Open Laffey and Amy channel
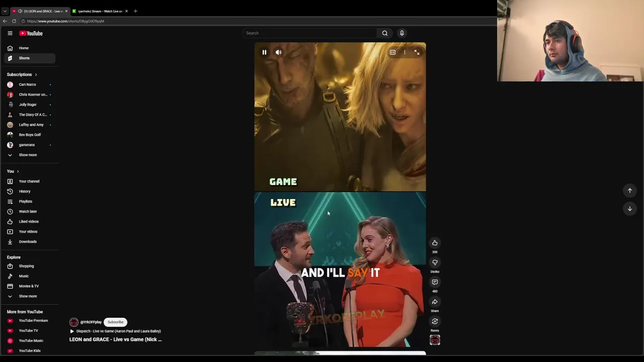This screenshot has height=362, width=644. click(30, 125)
